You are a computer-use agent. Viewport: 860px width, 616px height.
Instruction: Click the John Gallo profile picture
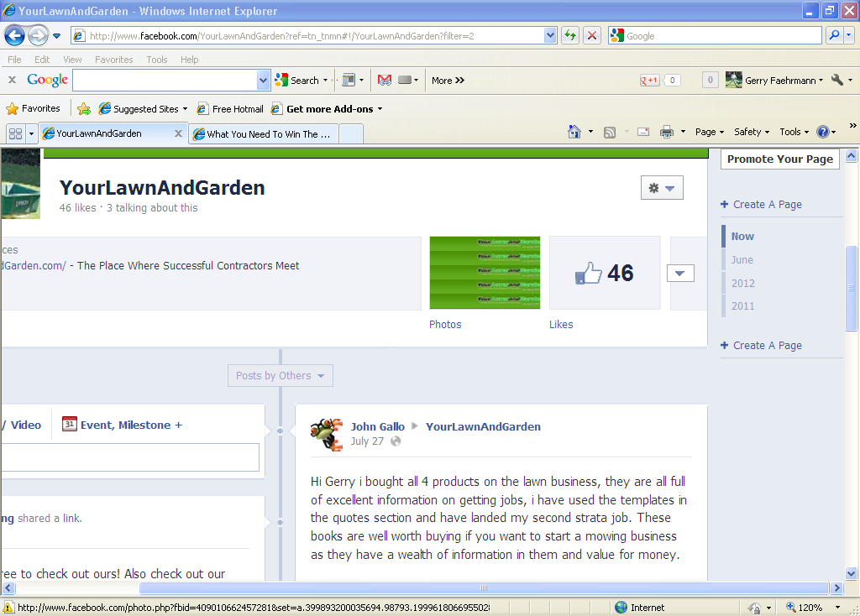point(327,435)
